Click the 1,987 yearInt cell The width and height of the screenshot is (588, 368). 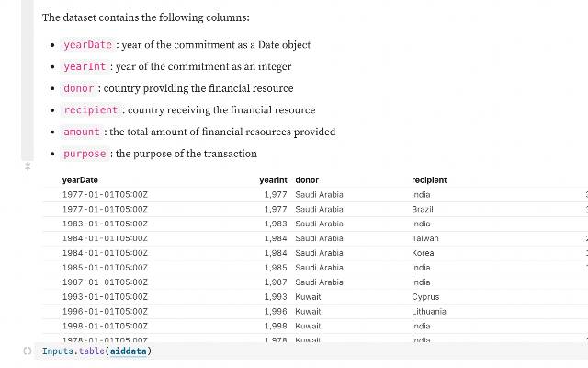(275, 282)
